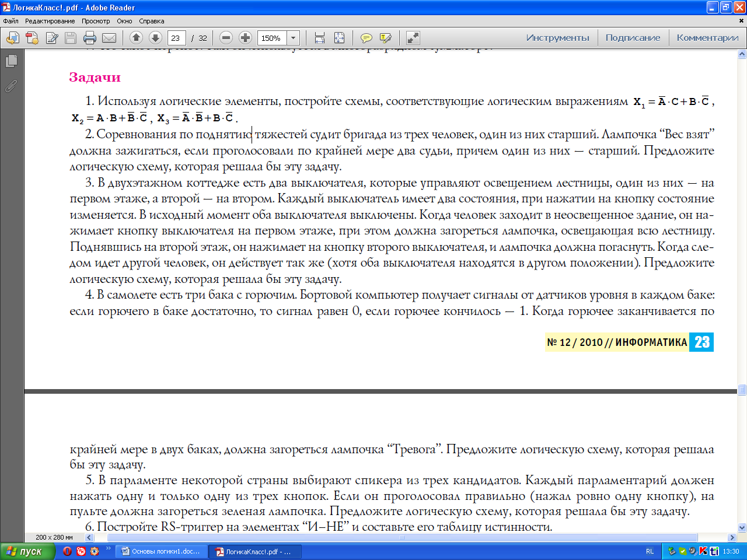747x560 pixels.
Task: Open the Файл menu
Action: pos(11,21)
